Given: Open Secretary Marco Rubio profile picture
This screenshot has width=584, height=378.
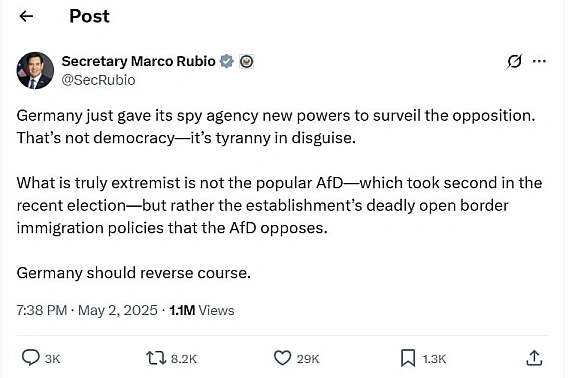Looking at the screenshot, I should pos(35,70).
